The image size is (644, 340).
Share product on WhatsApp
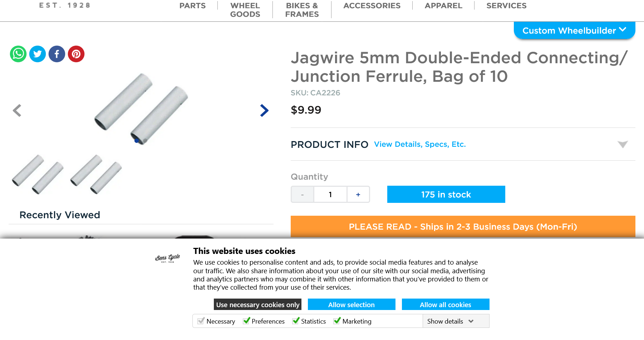coord(18,54)
